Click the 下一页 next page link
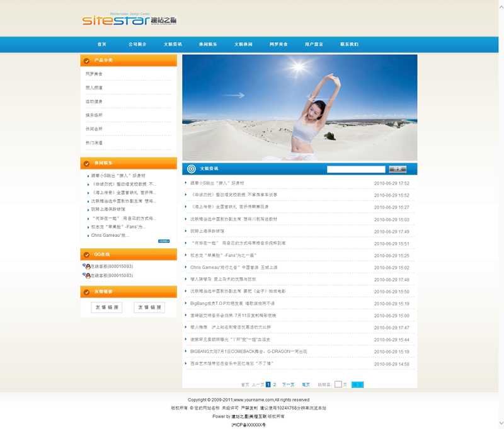 [x=288, y=384]
